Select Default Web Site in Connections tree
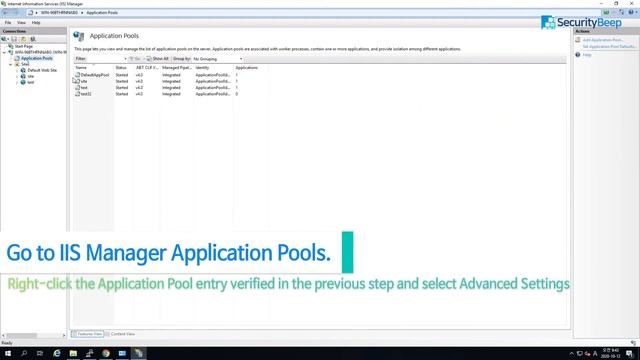This screenshot has height=360, width=640. (42, 70)
